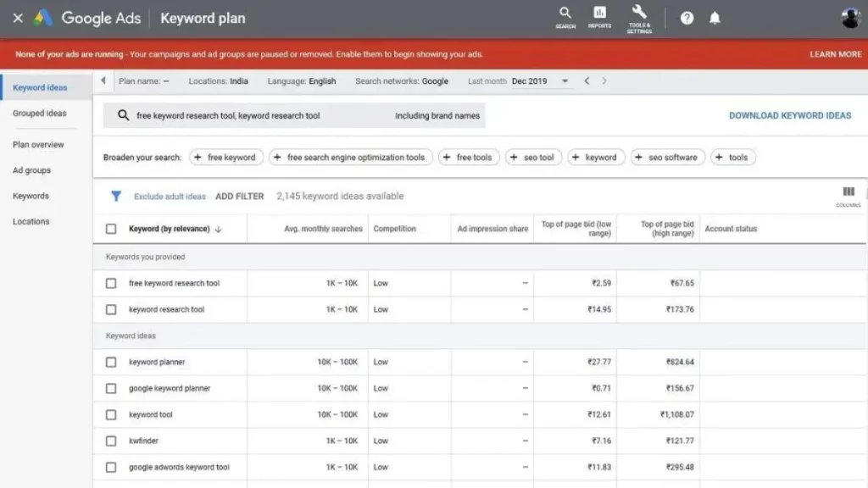Select the Keyword ideas sidebar tab
The width and height of the screenshot is (868, 488).
click(x=40, y=87)
